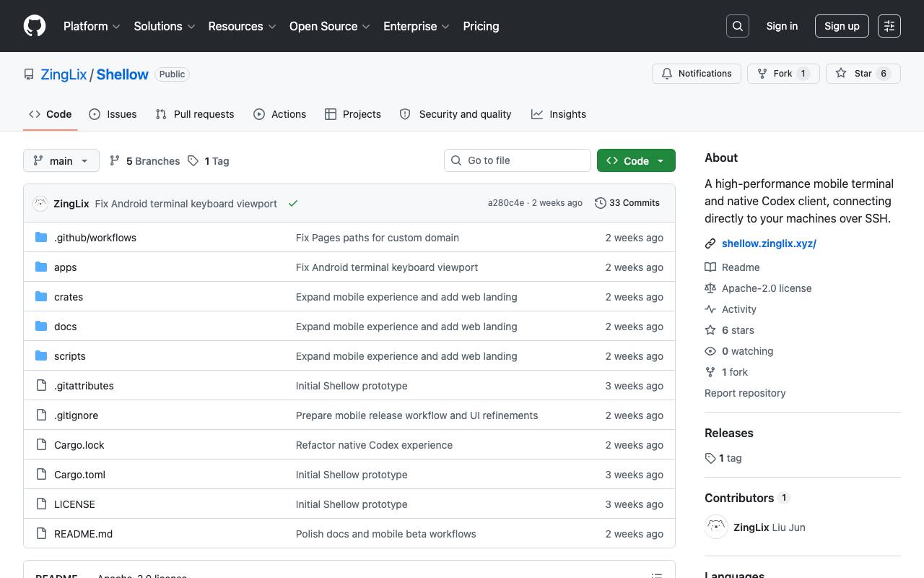Switch to the Issues tab

113,114
